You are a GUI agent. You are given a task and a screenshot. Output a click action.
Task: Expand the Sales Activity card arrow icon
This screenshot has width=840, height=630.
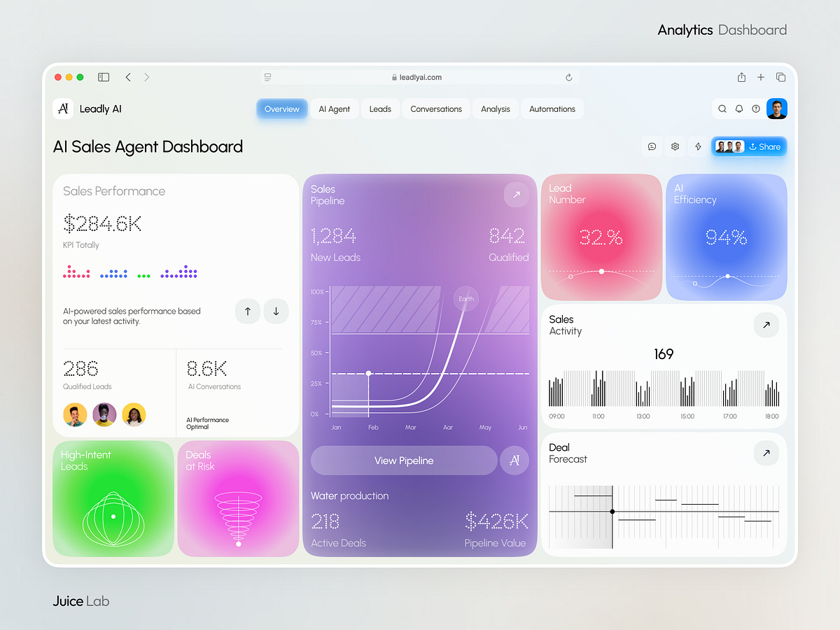coord(766,325)
